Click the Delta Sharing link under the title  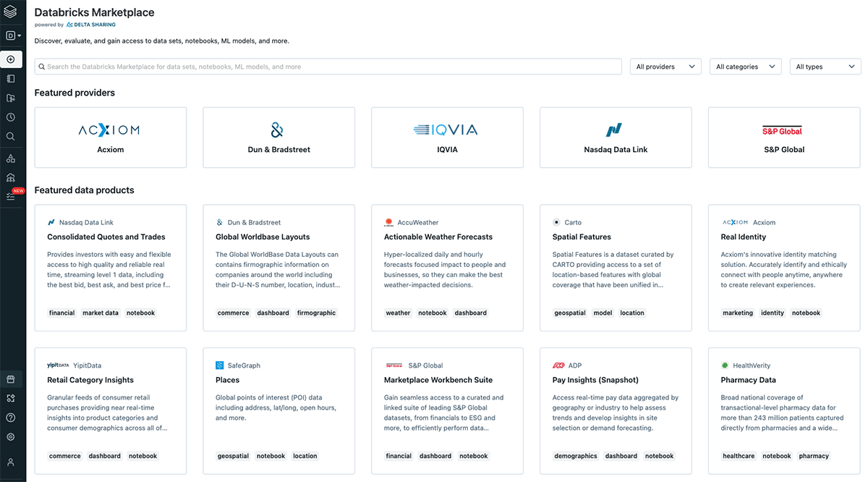click(x=91, y=25)
